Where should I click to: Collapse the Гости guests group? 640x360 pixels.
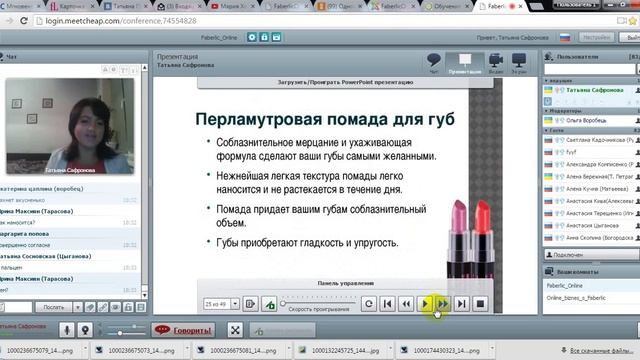pos(546,131)
